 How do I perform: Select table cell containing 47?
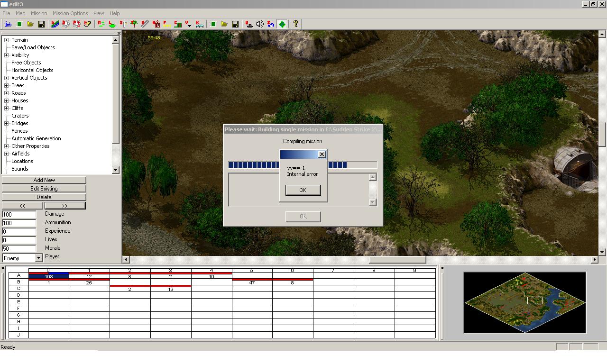coord(252,283)
